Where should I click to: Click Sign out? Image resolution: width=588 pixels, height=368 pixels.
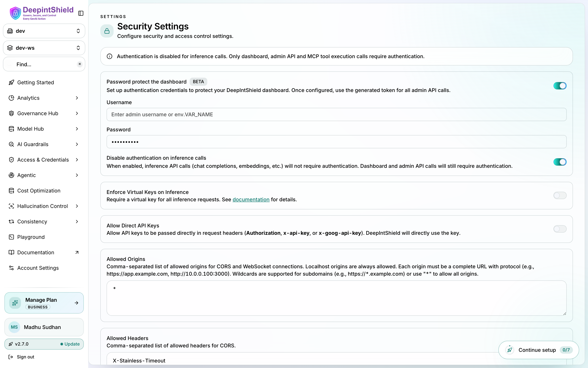[x=21, y=357]
